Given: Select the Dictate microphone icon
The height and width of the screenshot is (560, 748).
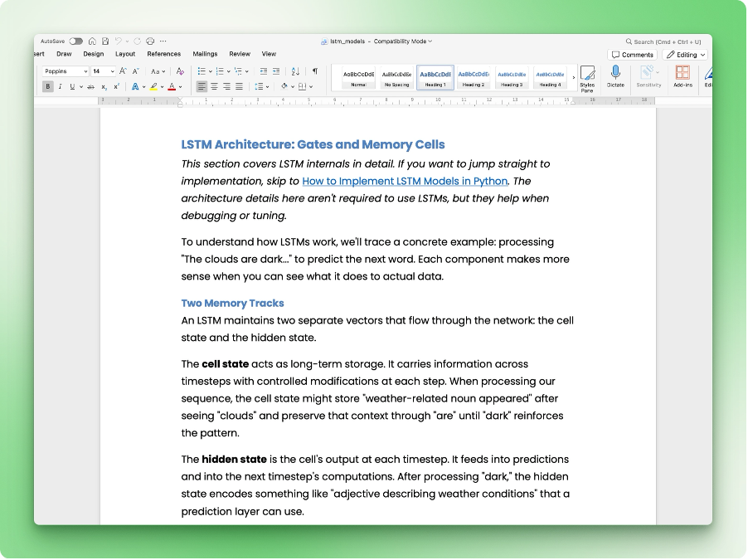Looking at the screenshot, I should pos(615,73).
